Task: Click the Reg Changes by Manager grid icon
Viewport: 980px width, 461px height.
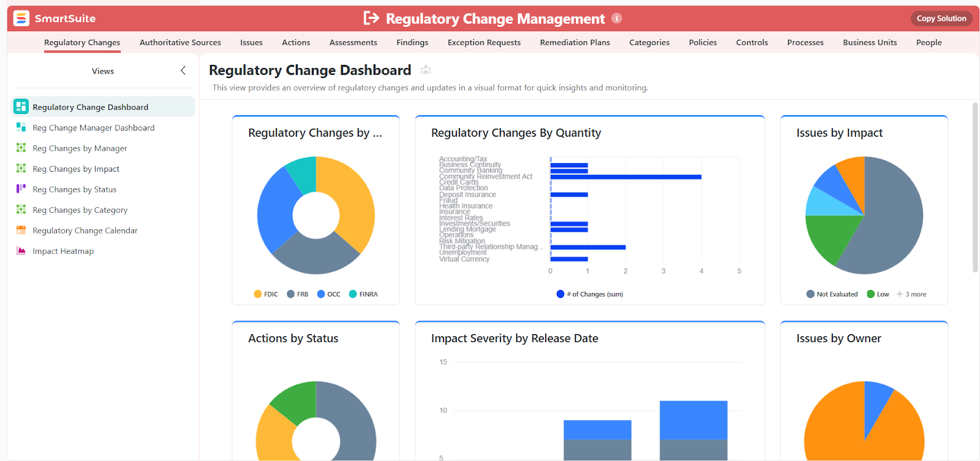Action: 21,148
